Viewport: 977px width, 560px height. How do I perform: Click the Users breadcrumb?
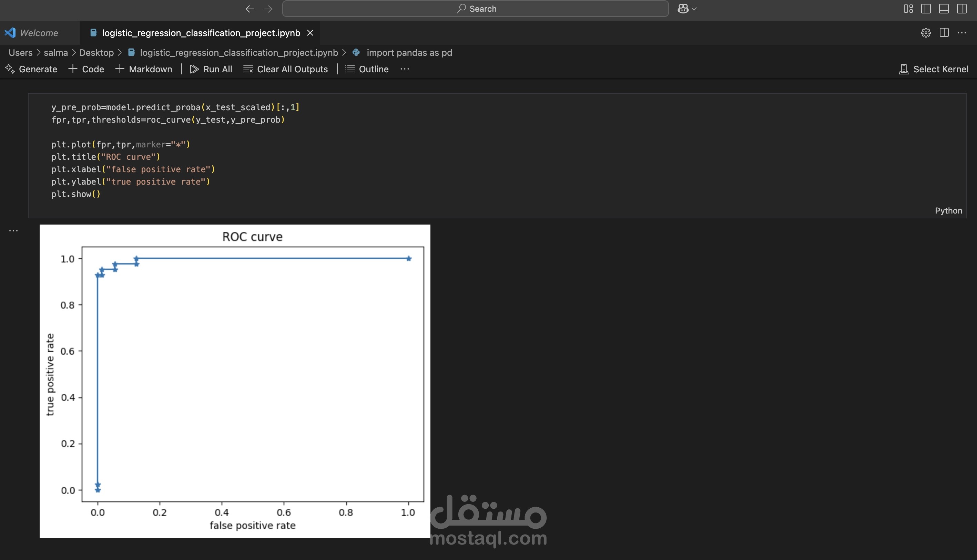click(20, 53)
